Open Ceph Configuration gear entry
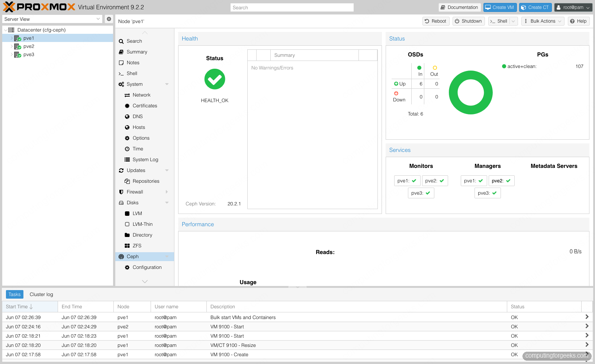 point(127,267)
